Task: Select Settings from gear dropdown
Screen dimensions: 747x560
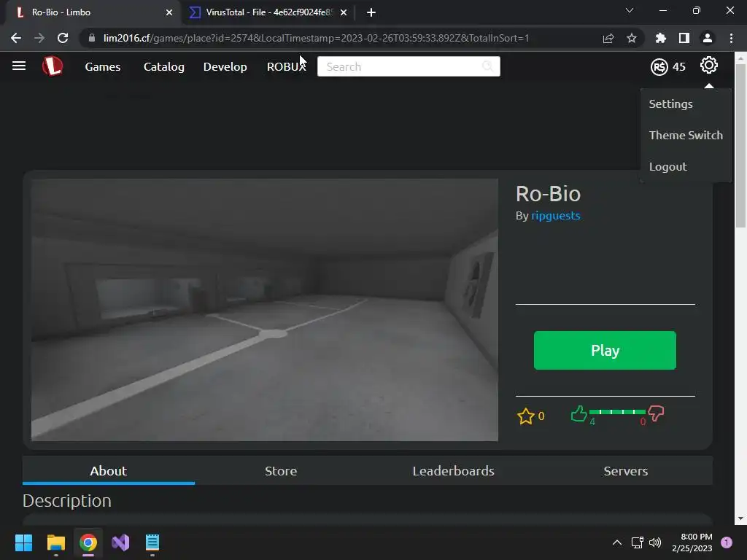Action: click(x=670, y=104)
